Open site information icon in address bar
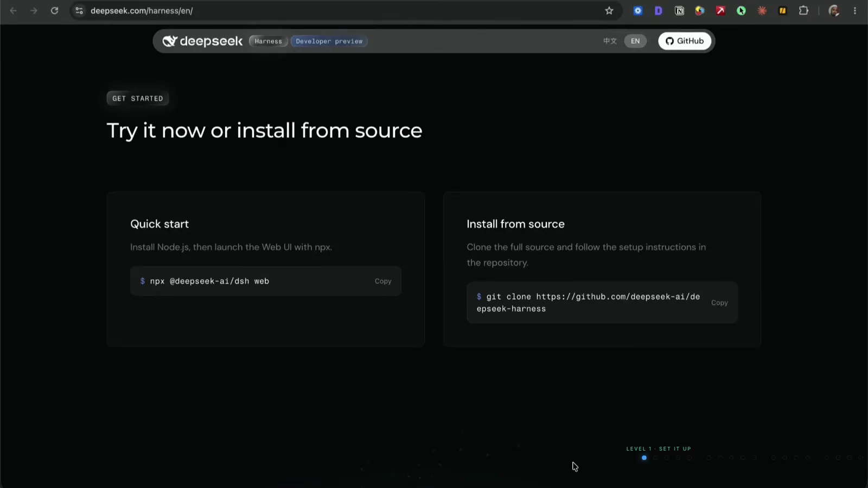Image resolution: width=868 pixels, height=488 pixels. point(79,11)
